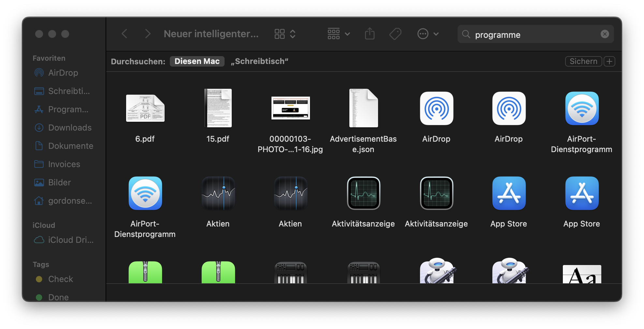Click the plus button beside Sichern
The image size is (644, 329).
(609, 61)
